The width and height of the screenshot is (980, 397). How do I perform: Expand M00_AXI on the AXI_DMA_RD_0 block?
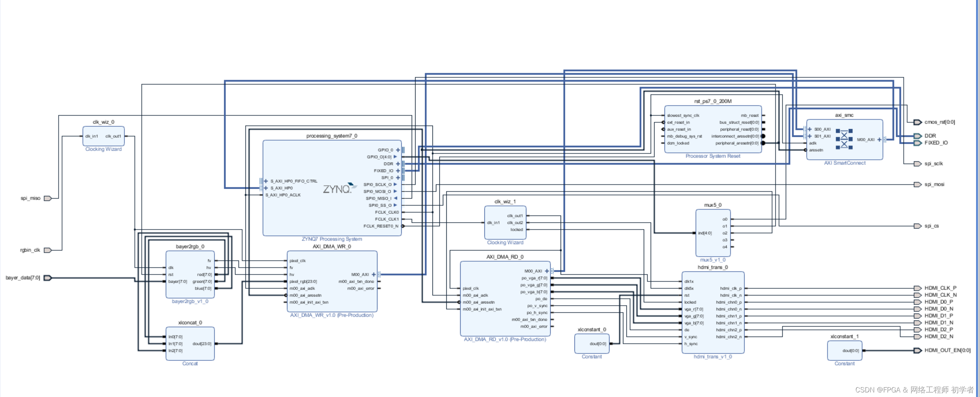[x=547, y=271]
